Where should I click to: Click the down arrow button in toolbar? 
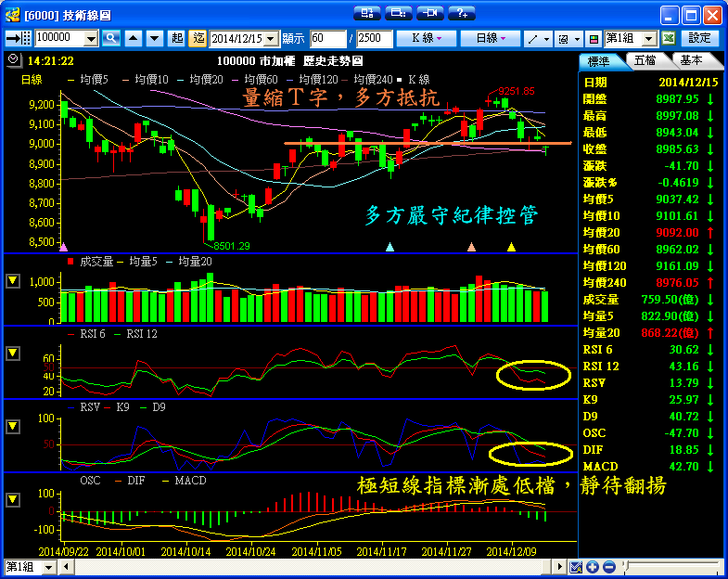[x=152, y=38]
